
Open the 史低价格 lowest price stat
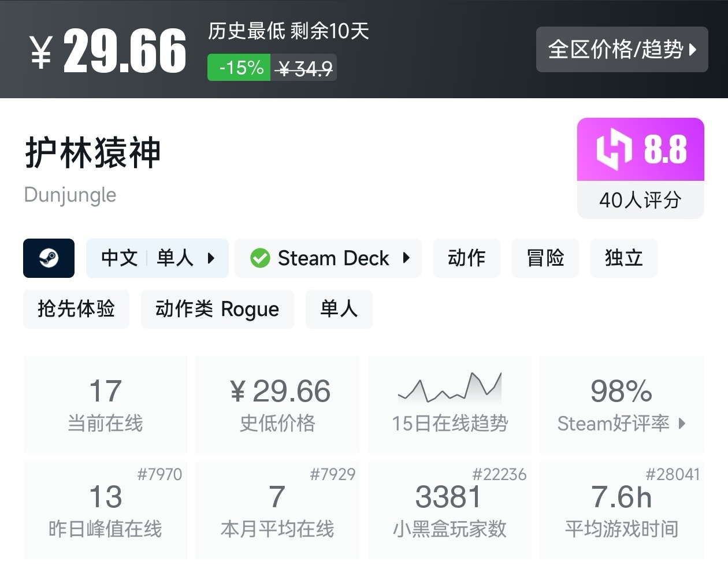277,404
